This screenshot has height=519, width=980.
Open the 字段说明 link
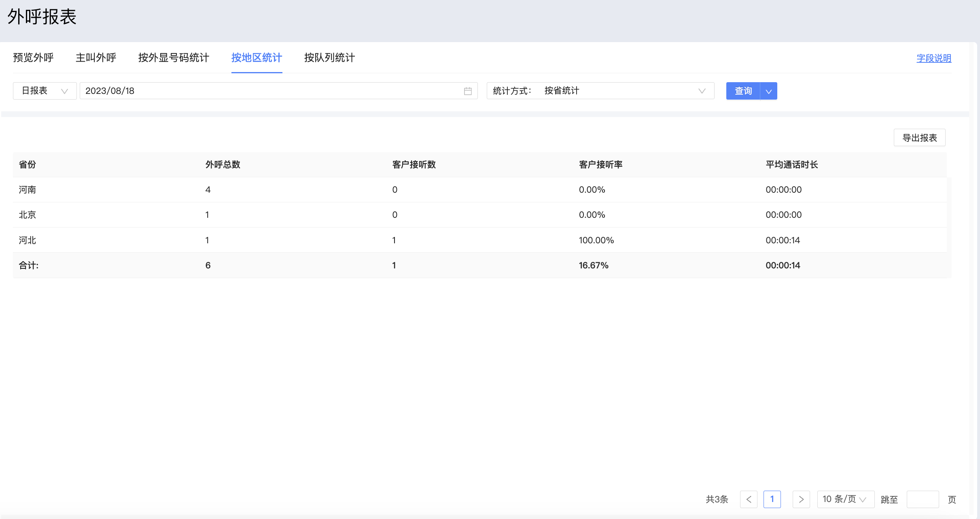click(933, 58)
